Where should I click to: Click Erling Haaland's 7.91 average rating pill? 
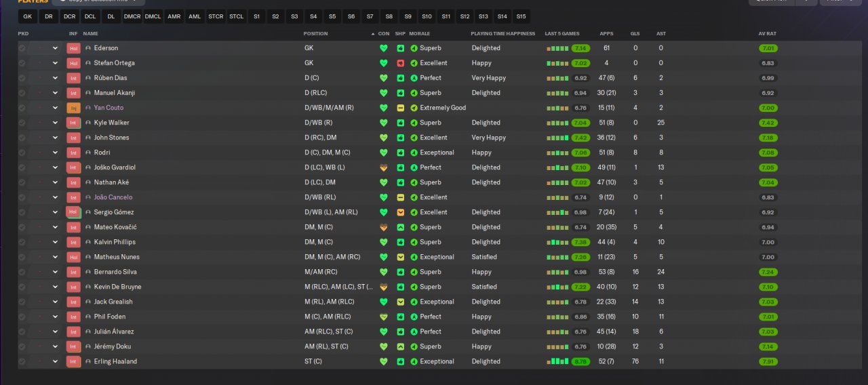[768, 361]
